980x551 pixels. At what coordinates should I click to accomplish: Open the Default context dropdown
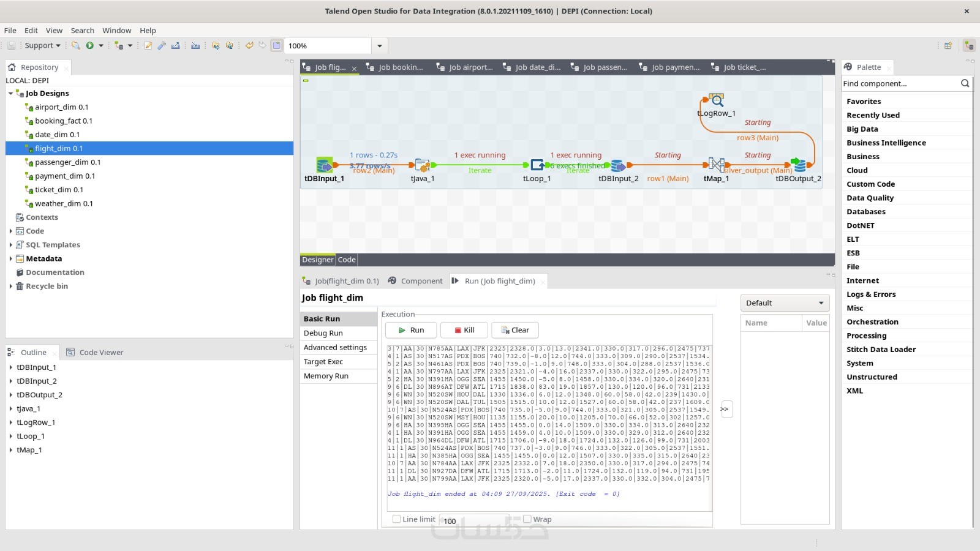coord(785,303)
